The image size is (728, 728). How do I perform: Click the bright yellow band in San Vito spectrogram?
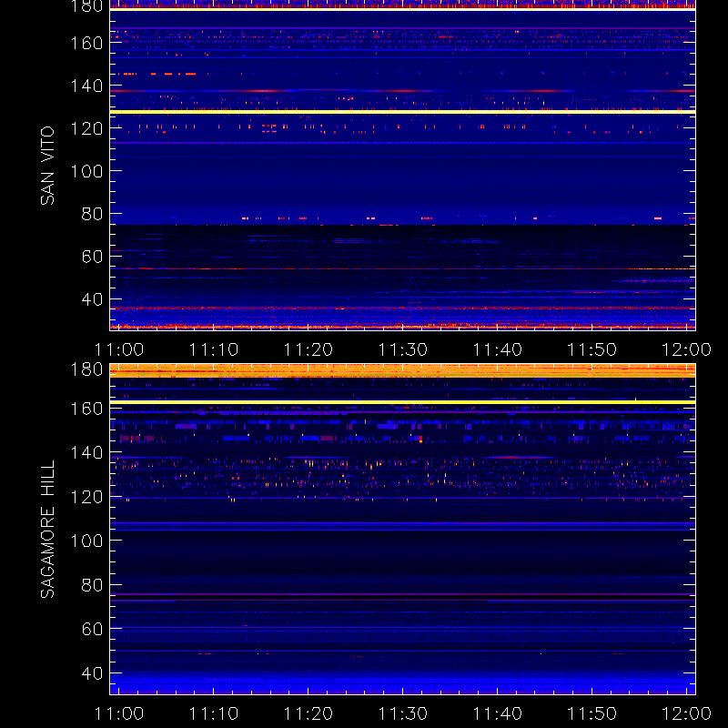(402, 112)
